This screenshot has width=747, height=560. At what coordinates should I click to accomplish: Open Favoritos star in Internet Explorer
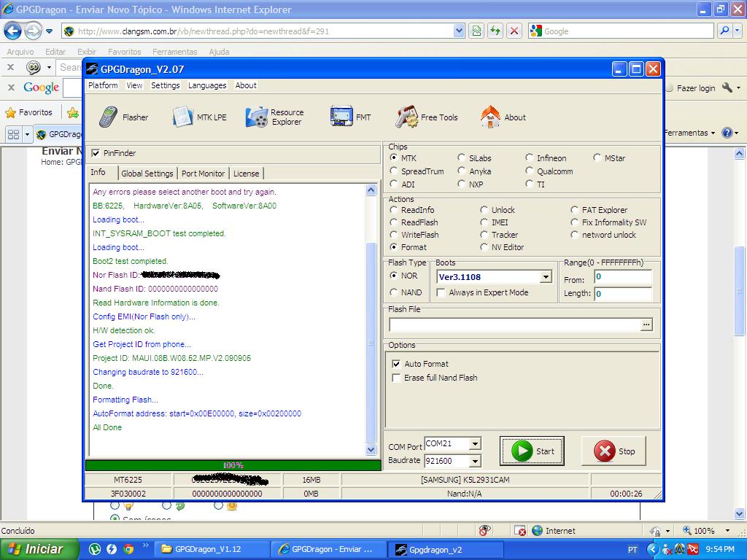[28, 112]
